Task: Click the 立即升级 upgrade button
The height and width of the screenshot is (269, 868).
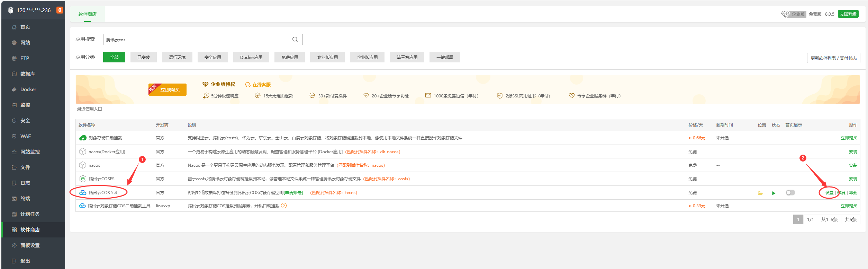Action: pyautogui.click(x=848, y=14)
